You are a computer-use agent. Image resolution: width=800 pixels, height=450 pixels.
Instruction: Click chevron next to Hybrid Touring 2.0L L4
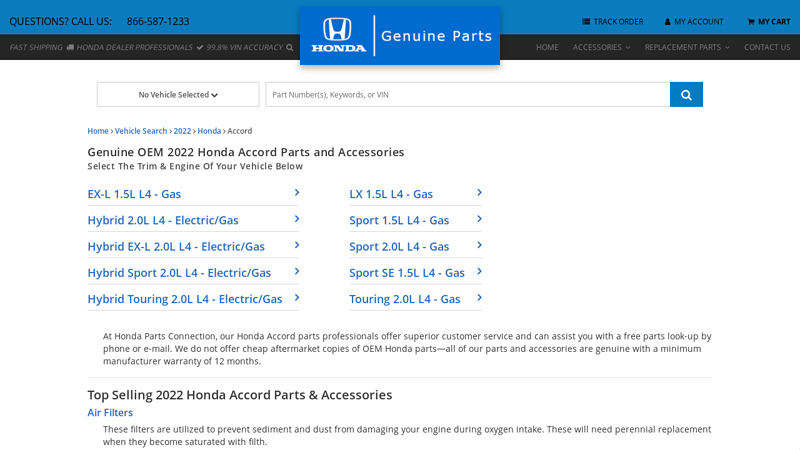(297, 297)
